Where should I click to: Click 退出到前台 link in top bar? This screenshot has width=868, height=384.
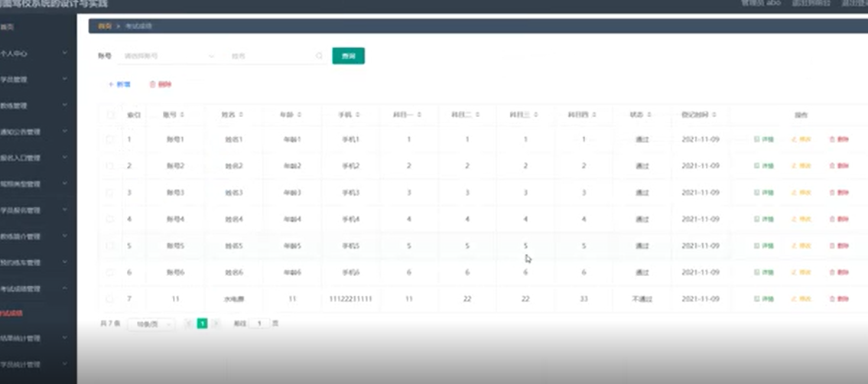tap(811, 3)
